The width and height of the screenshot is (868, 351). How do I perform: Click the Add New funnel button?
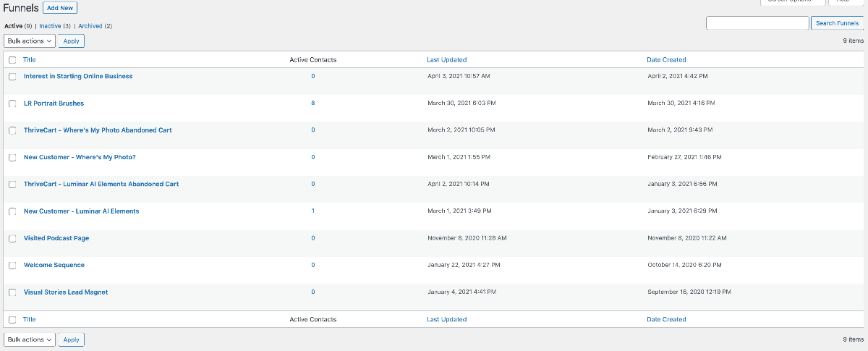(60, 8)
